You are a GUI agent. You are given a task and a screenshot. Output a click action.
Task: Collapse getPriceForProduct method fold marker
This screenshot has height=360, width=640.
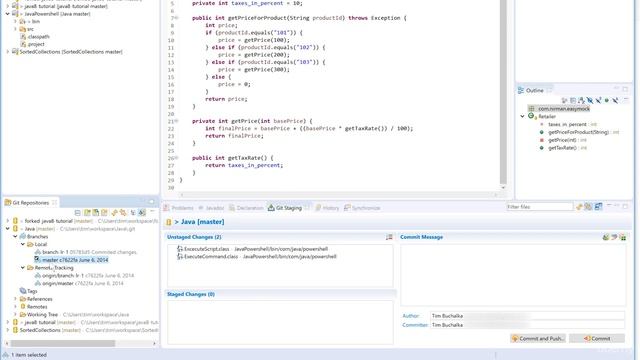coord(176,18)
